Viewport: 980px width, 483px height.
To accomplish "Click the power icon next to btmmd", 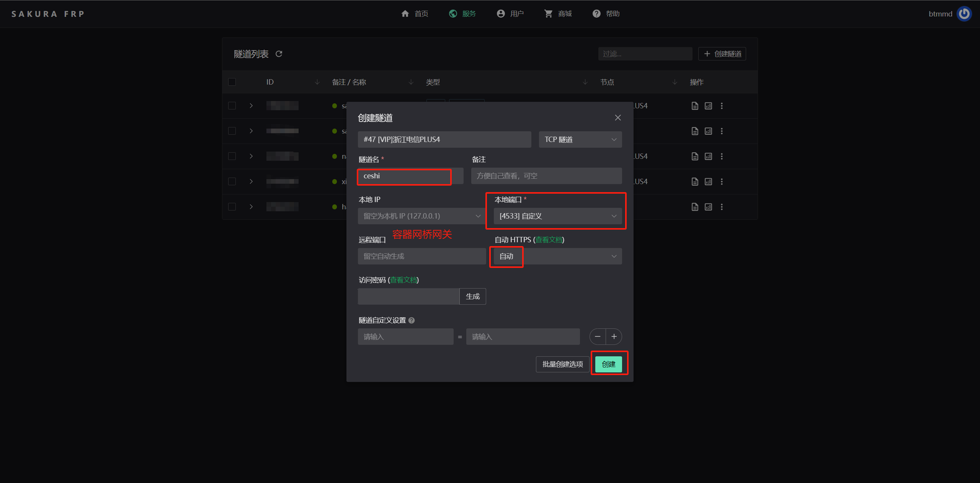I will point(964,14).
